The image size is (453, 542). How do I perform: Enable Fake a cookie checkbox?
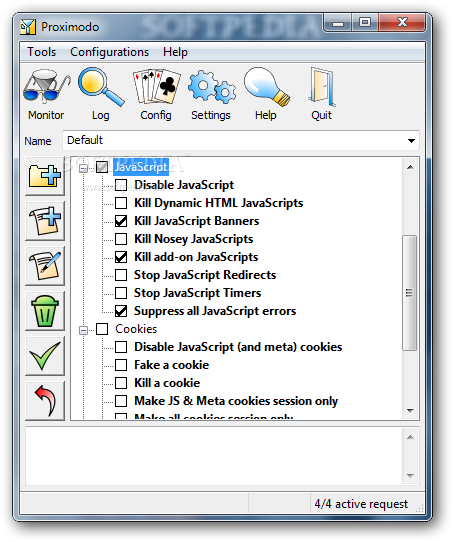pyautogui.click(x=121, y=365)
